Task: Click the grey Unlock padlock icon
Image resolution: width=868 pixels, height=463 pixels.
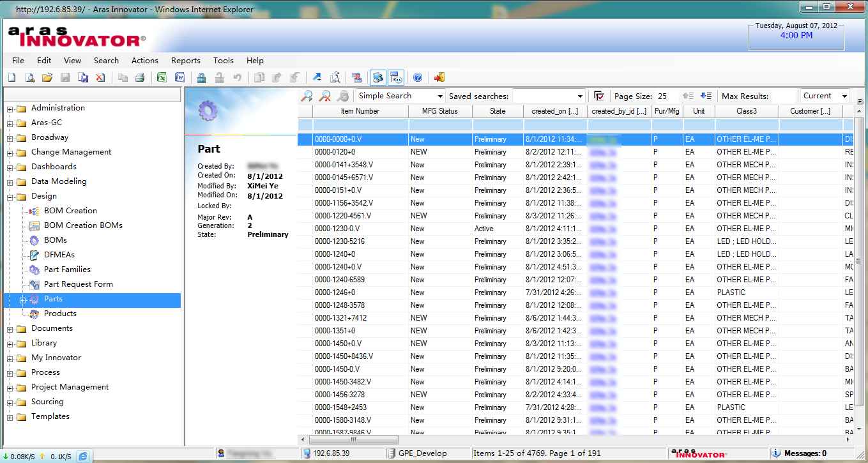Action: click(219, 78)
